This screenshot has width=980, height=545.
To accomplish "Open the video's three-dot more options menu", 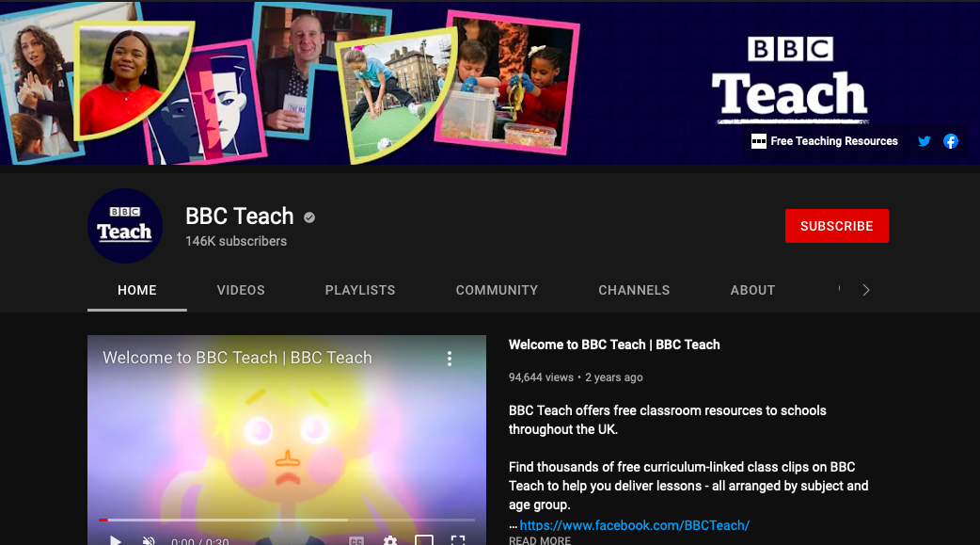I will (450, 359).
